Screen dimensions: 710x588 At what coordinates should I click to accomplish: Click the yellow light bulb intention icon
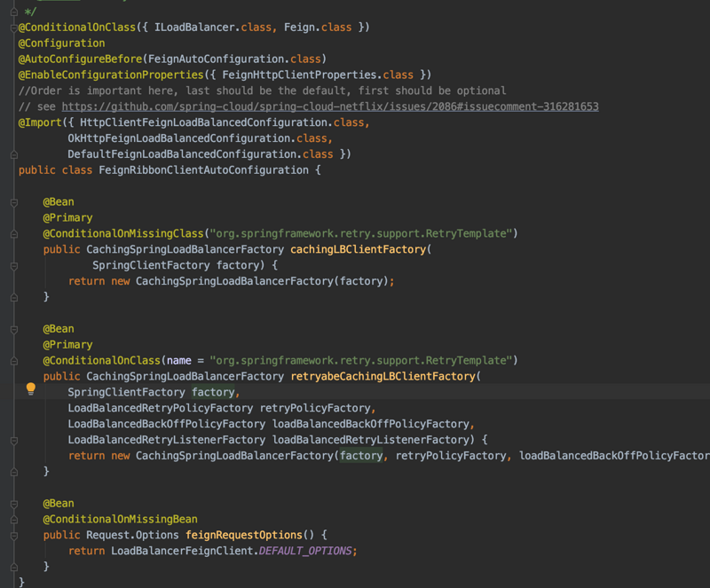[x=31, y=388]
